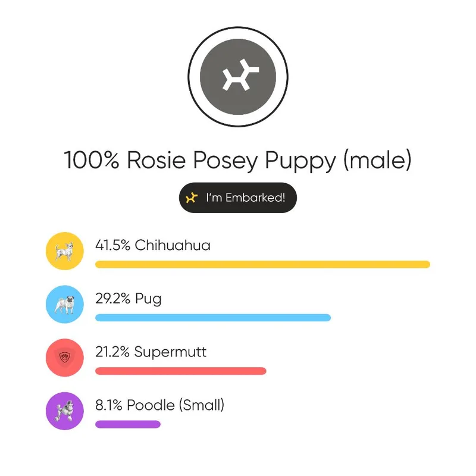476x476 pixels.
Task: Click the red Supermutt percentage bar
Action: [x=181, y=371]
